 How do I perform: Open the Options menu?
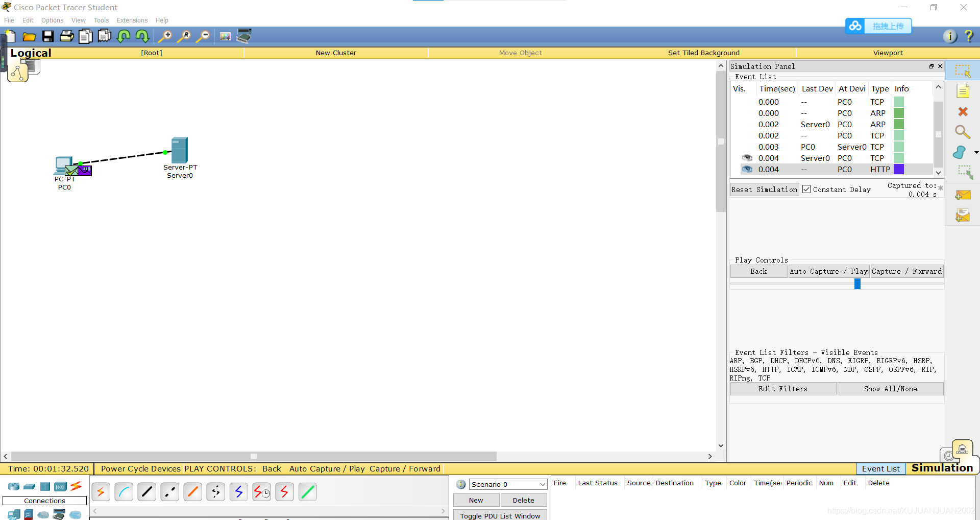click(52, 20)
